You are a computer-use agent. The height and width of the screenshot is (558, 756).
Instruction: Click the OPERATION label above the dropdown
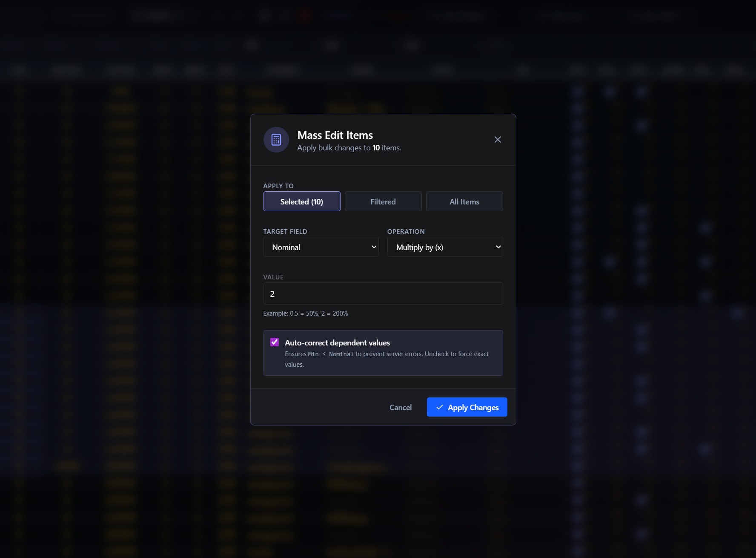pos(406,232)
